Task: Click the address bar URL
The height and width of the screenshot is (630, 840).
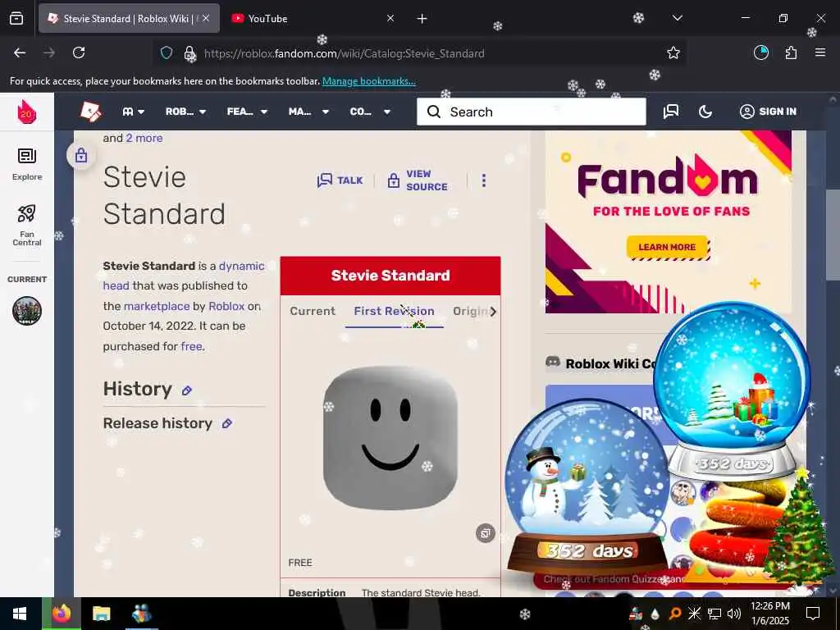Action: [344, 53]
